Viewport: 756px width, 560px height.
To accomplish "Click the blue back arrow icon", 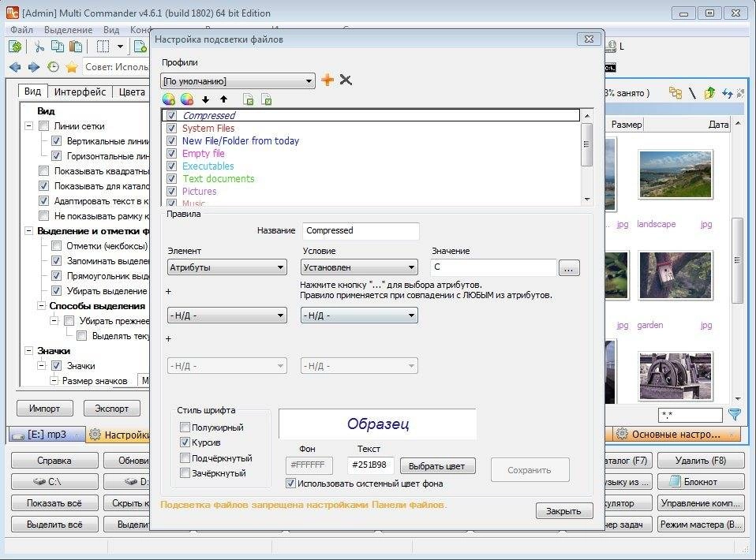I will click(x=15, y=67).
